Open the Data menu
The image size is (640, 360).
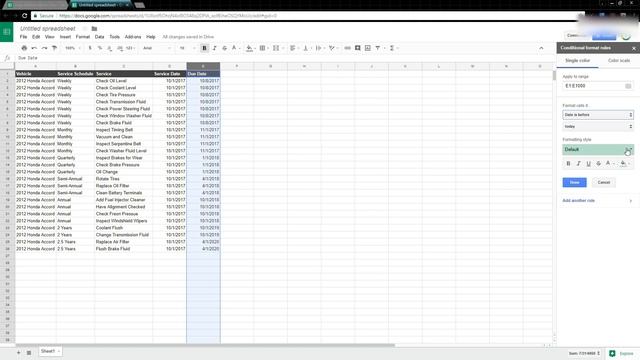[x=99, y=37]
